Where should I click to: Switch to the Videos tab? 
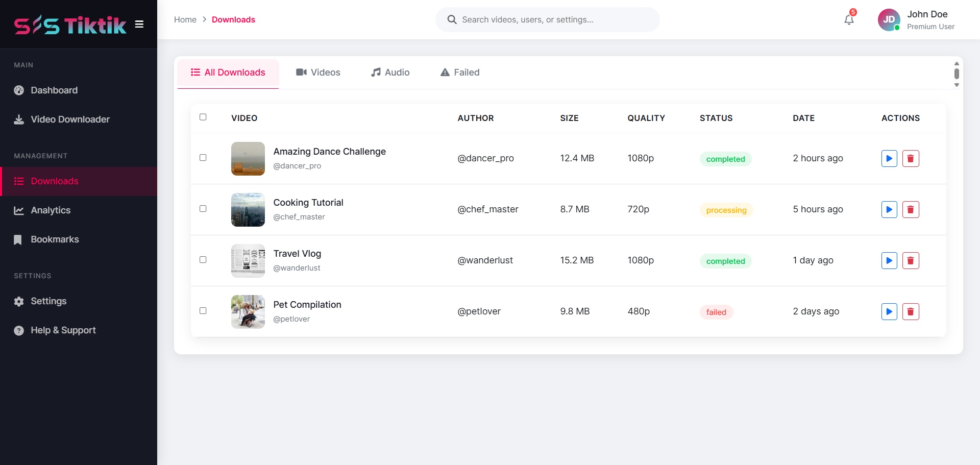[317, 72]
